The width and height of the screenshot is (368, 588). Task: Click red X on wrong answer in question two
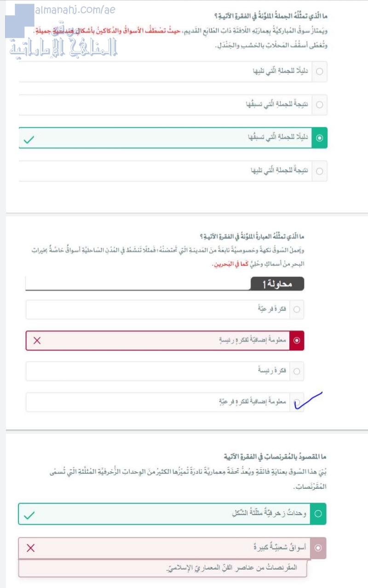click(x=37, y=340)
